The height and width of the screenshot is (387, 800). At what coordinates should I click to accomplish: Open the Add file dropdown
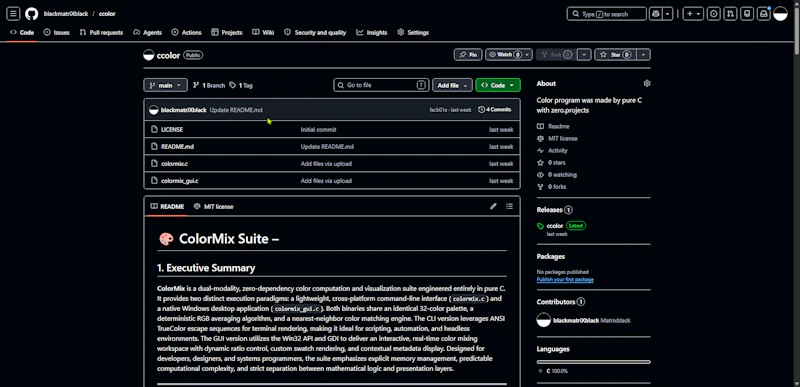(x=452, y=85)
